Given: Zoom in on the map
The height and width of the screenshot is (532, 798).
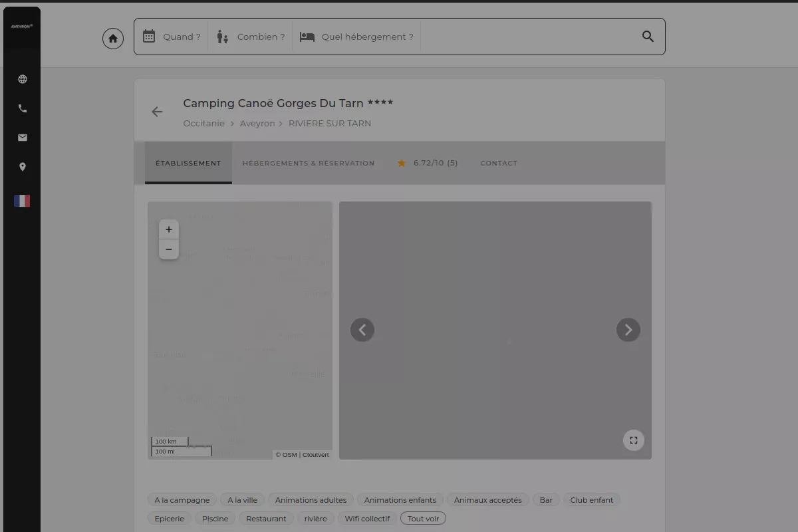Looking at the screenshot, I should click(x=169, y=229).
